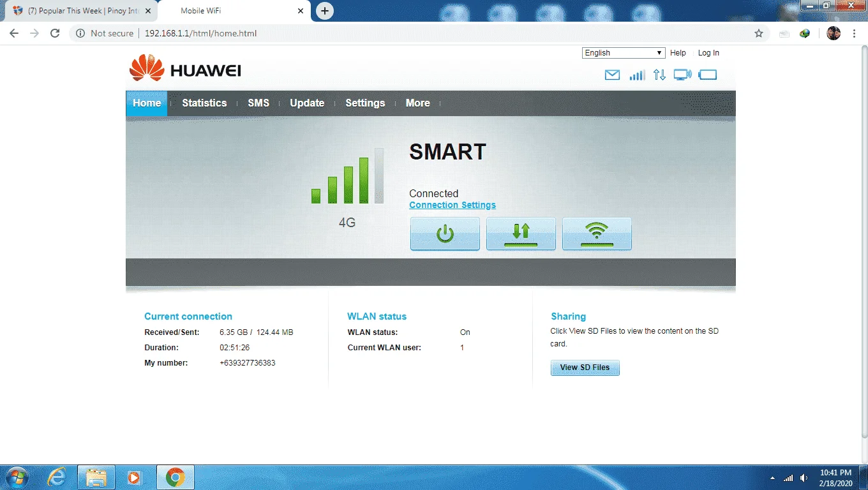
Task: Bookmark this page with star icon
Action: [x=759, y=33]
